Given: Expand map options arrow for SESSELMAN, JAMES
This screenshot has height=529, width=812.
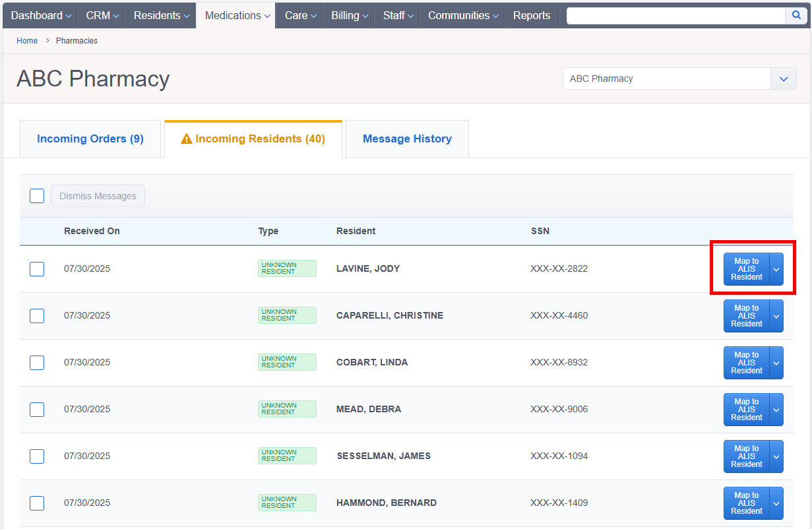Looking at the screenshot, I should coord(776,456).
